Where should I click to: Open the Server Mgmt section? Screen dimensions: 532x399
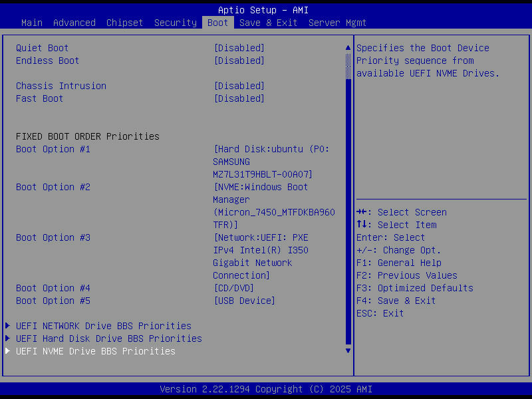click(337, 22)
